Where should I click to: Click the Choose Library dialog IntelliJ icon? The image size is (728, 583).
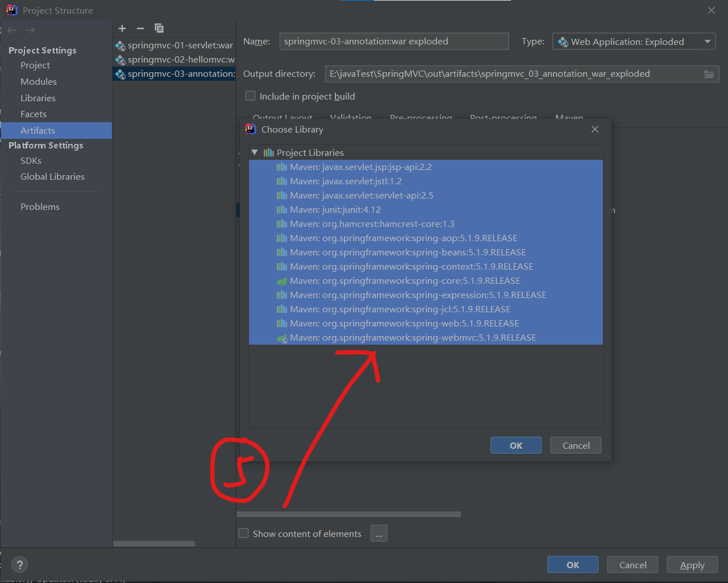251,129
